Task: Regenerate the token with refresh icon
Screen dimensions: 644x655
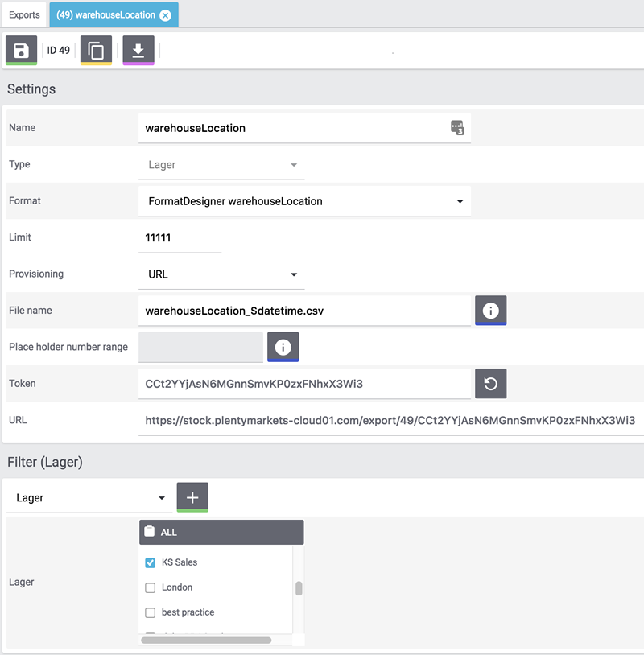Action: coord(490,384)
